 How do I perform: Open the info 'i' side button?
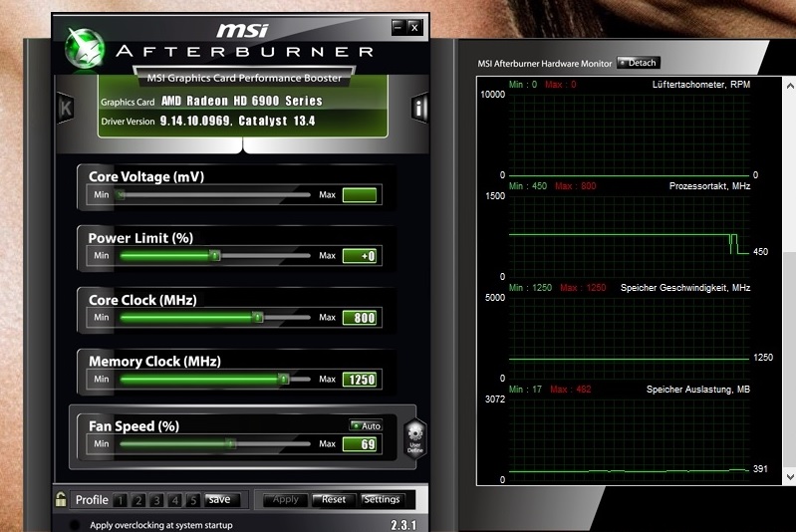419,108
